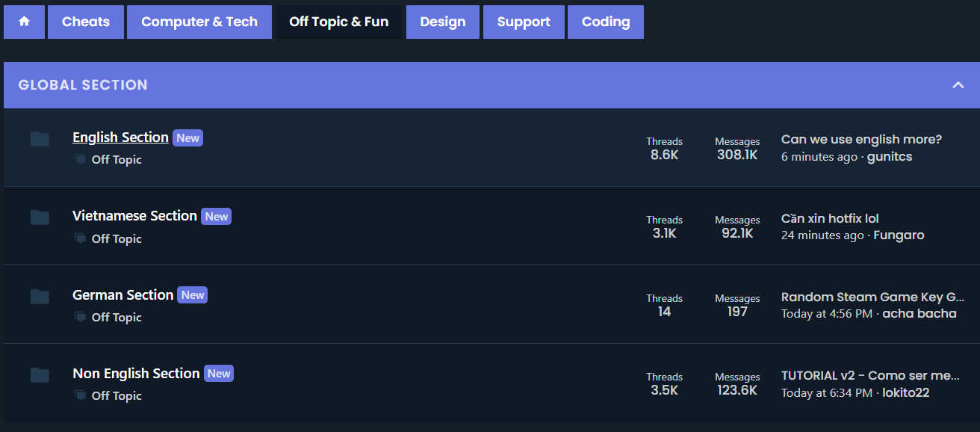The image size is (980, 432).
Task: Click the 3.1K threads count
Action: click(x=664, y=233)
